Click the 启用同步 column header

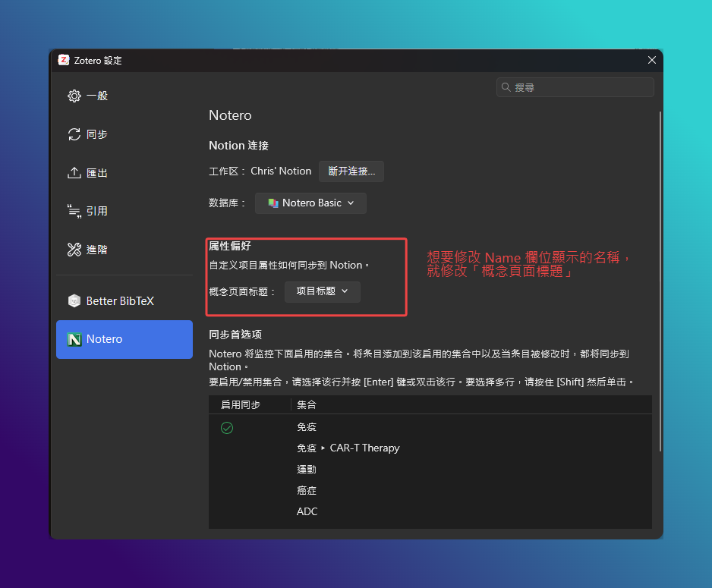point(250,404)
